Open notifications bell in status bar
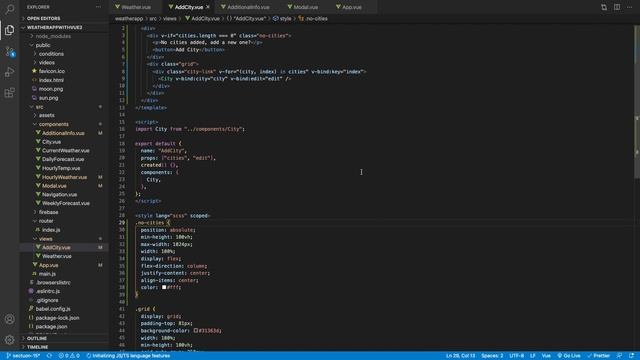The image size is (640, 360). (631, 356)
